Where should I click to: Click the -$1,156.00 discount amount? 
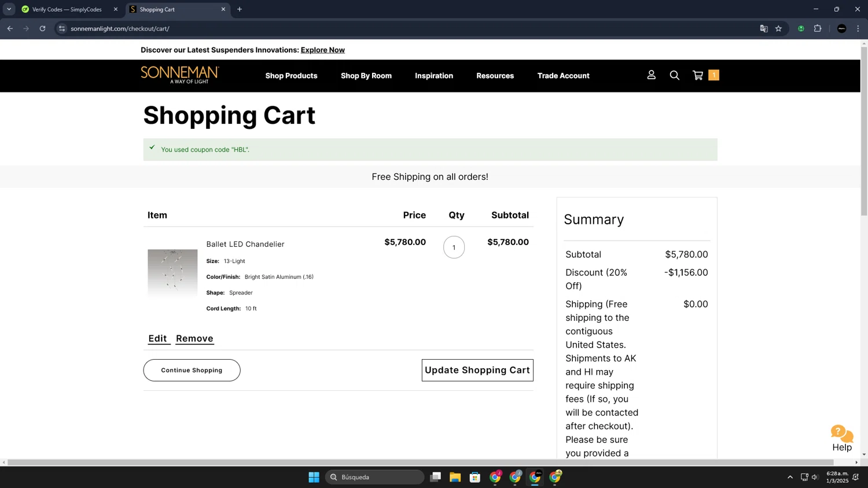686,272
